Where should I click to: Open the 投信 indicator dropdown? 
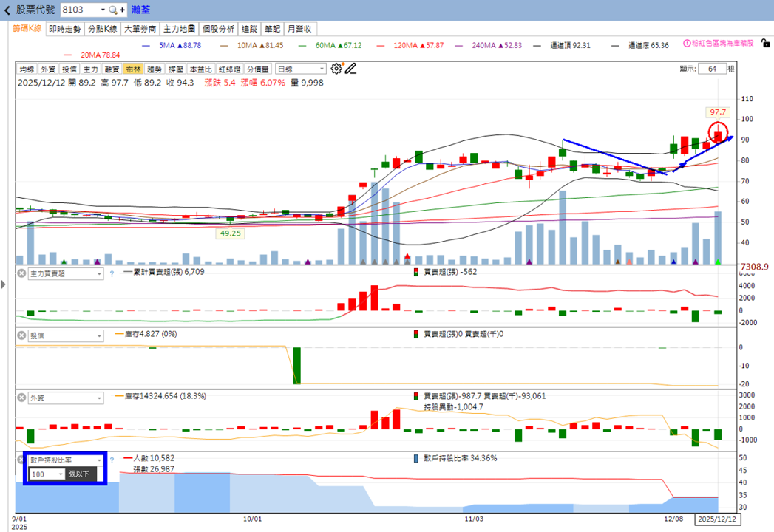pos(66,335)
